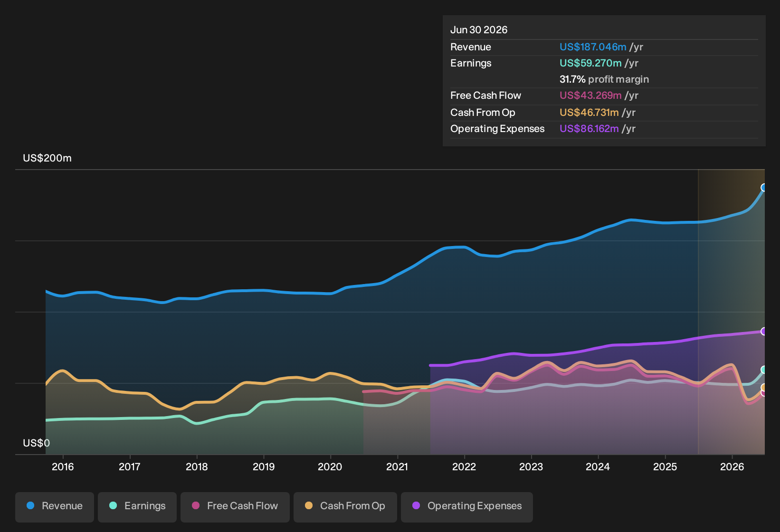
Task: Click the 2018 x-axis label
Action: [197, 467]
